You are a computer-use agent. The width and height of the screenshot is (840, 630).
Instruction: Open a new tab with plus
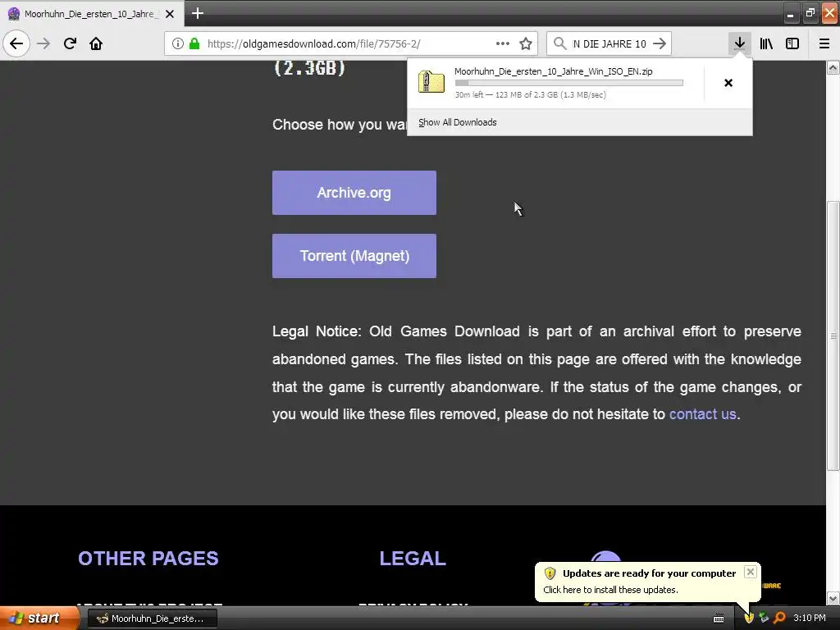[197, 13]
